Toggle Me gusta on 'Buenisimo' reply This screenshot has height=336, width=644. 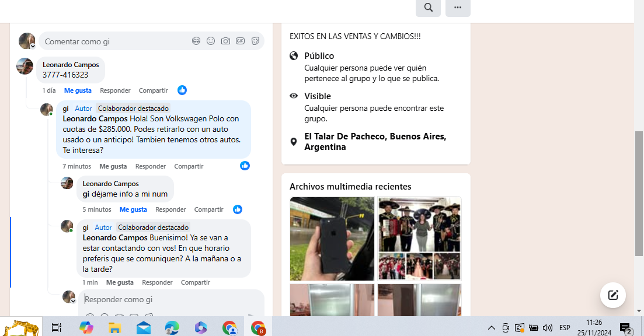[x=120, y=282]
